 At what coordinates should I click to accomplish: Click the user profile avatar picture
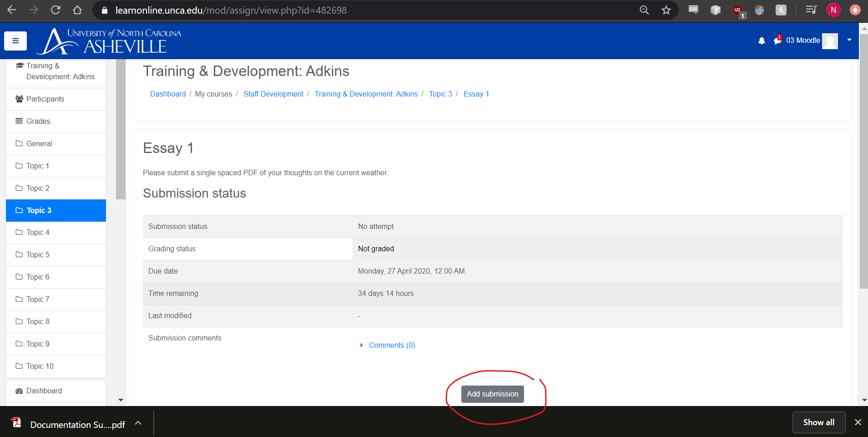[830, 41]
